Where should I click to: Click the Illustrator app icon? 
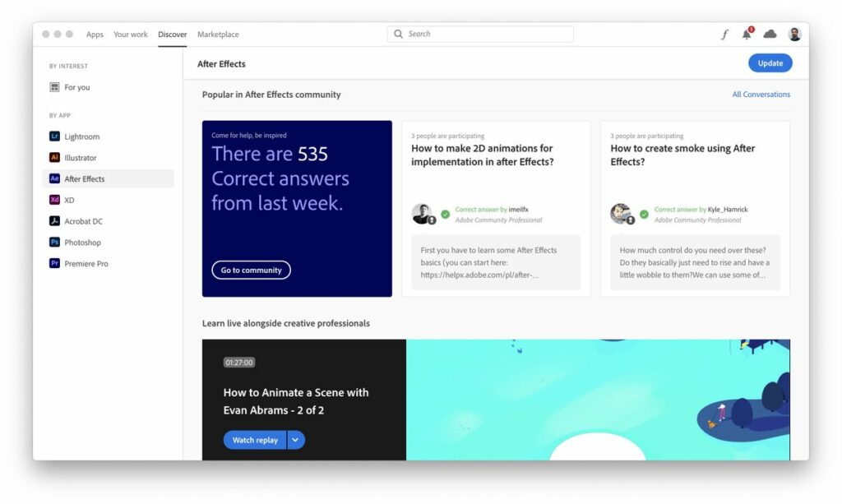point(54,157)
